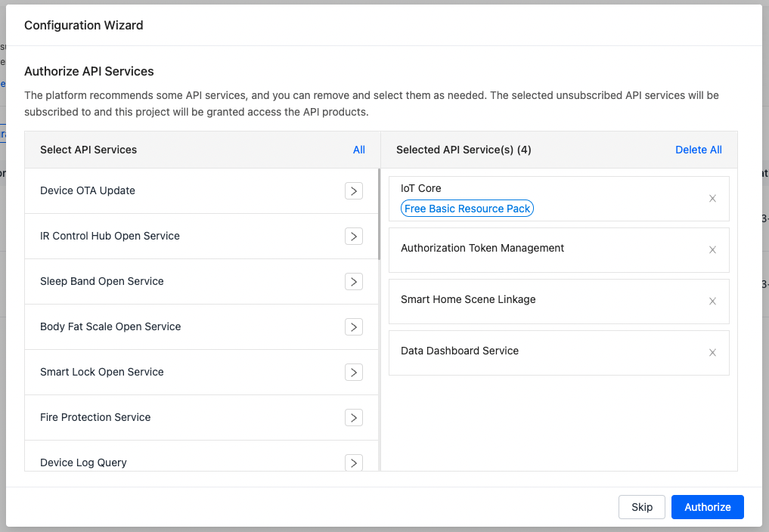Screen dimensions: 769x532
Task: Click the All link to add every service
Action: pos(359,150)
